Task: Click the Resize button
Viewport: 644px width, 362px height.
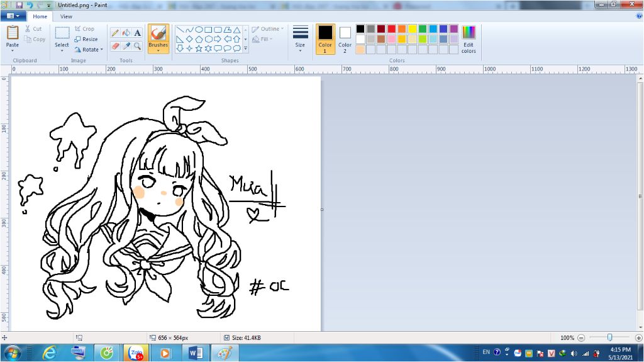Action: coord(86,39)
